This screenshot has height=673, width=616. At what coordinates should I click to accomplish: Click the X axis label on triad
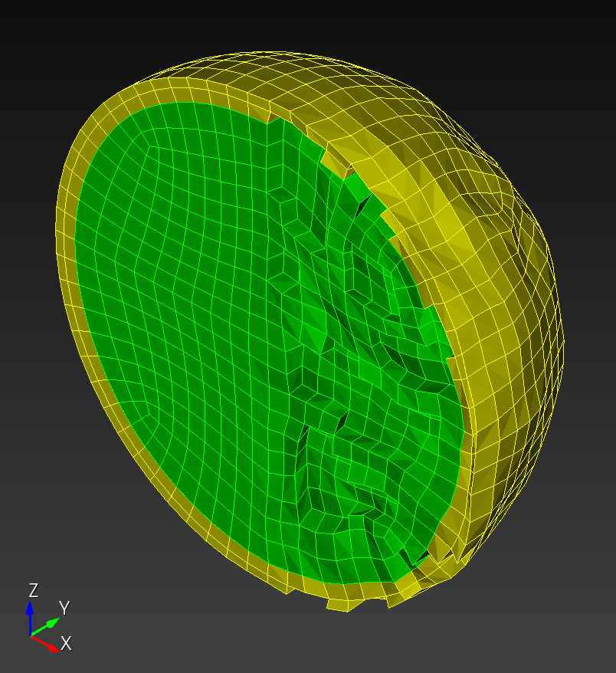pos(66,643)
